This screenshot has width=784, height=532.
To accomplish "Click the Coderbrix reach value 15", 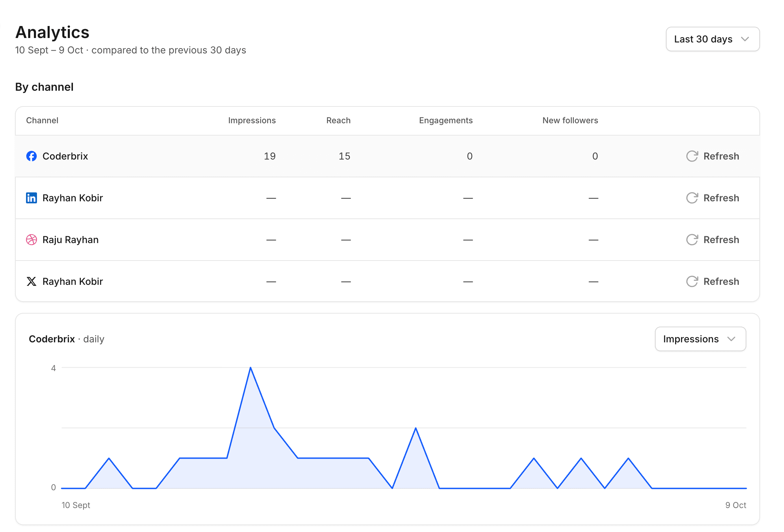I will [344, 156].
